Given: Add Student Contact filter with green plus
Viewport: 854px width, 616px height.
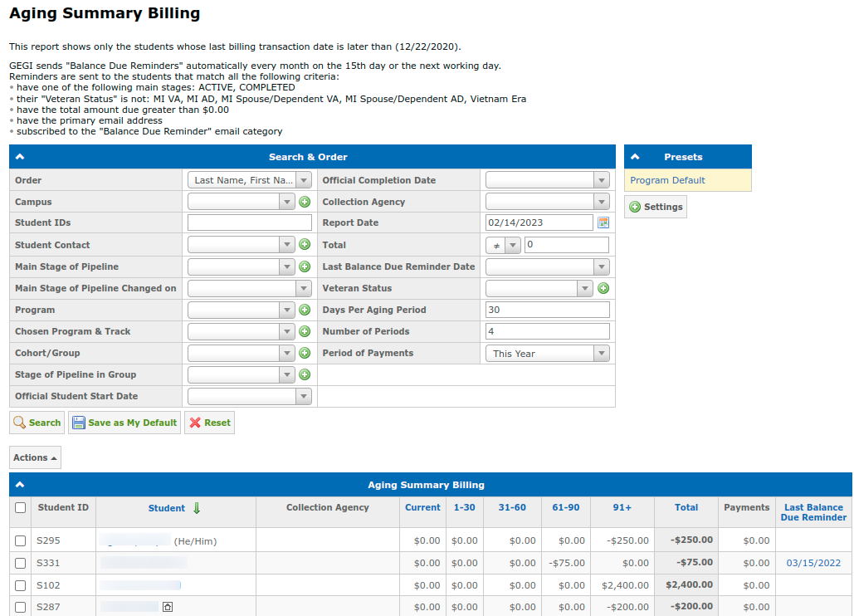Looking at the screenshot, I should (x=305, y=245).
